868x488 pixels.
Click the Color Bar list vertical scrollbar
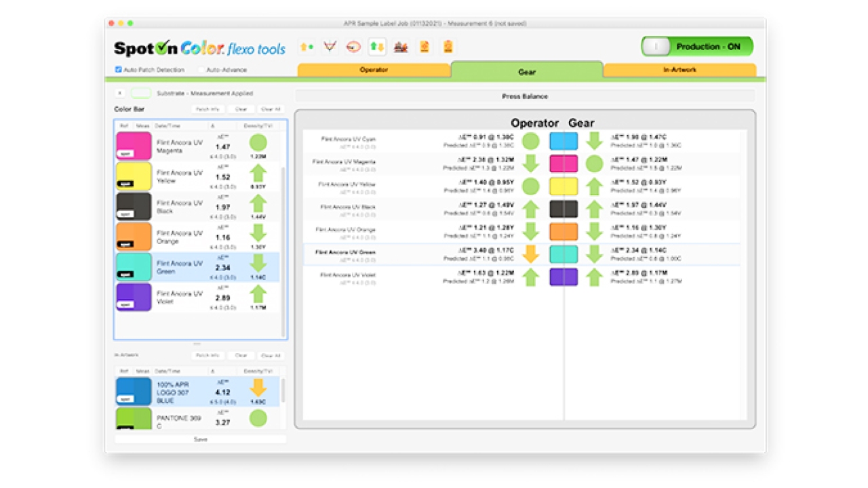(283, 251)
